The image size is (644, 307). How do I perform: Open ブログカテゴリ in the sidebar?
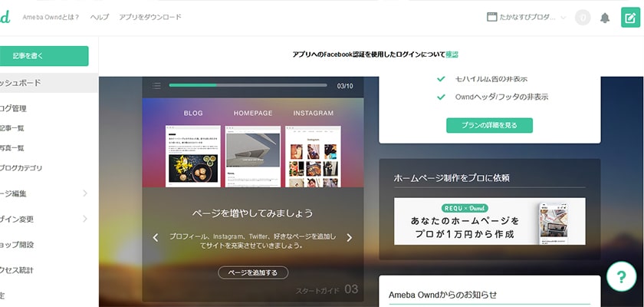[x=21, y=167]
